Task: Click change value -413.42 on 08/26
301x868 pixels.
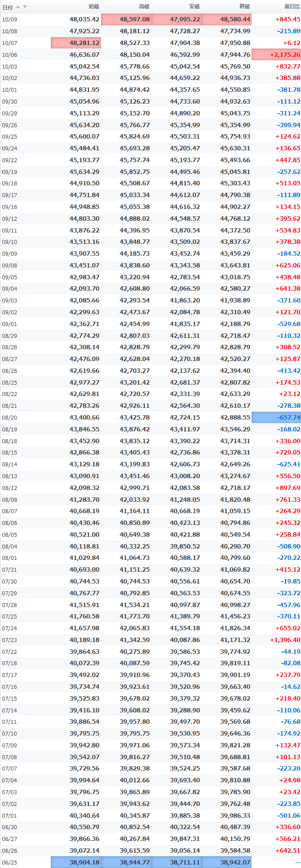Action: coord(289,371)
